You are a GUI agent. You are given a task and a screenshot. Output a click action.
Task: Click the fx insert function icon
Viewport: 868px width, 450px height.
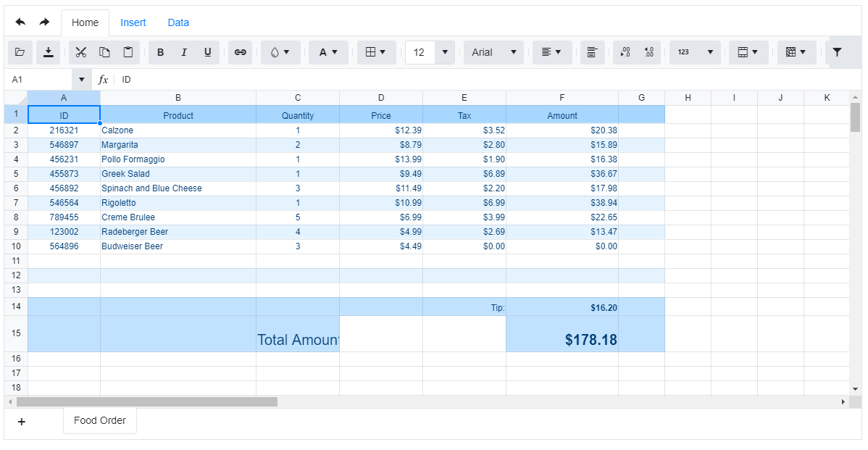pos(103,80)
